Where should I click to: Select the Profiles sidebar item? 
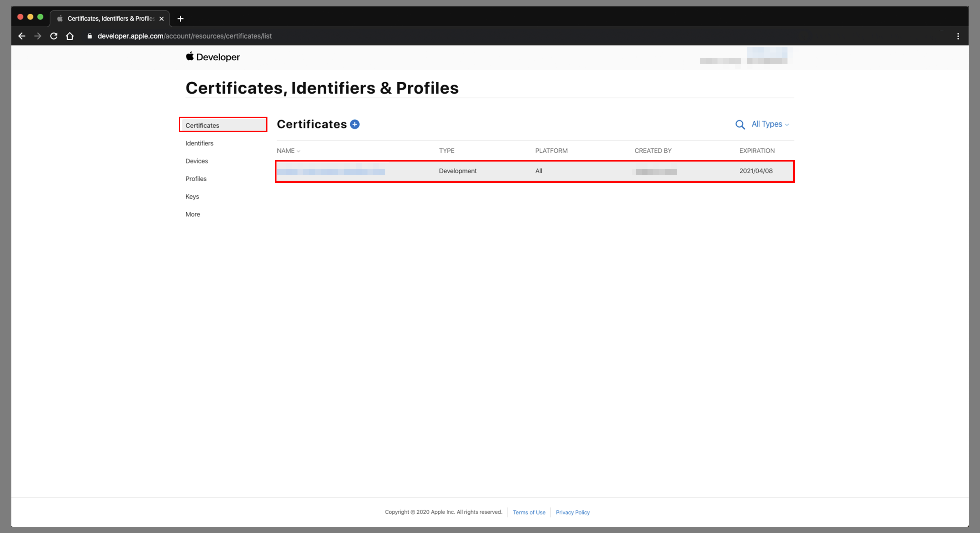click(x=196, y=178)
